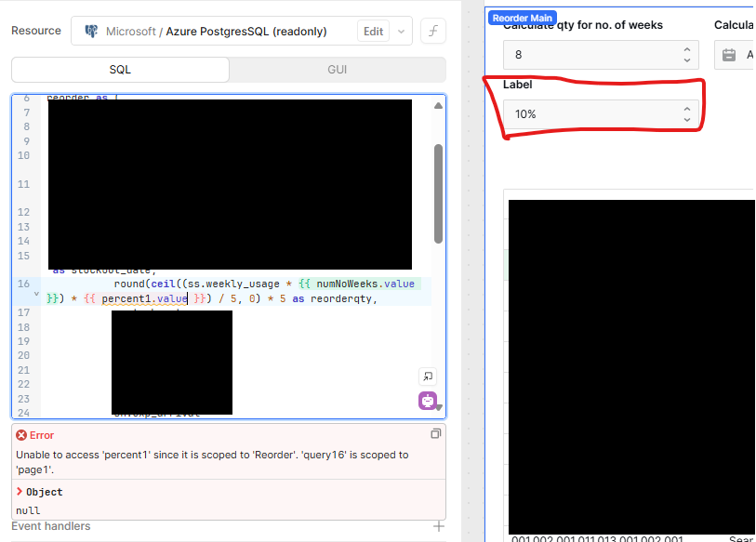Screen dimensions: 756x542
Task: Copy the error message with copy icon
Action: (435, 433)
